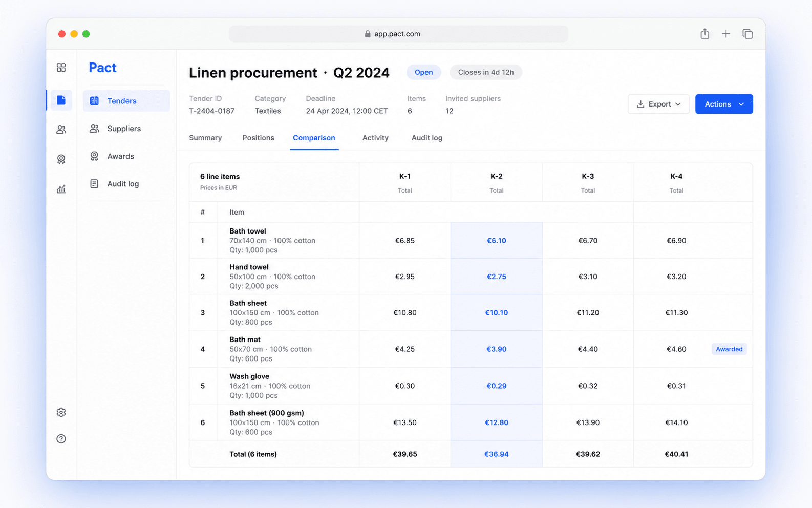Screen dimensions: 812x508
Task: Click the Pact logo
Action: [102, 68]
